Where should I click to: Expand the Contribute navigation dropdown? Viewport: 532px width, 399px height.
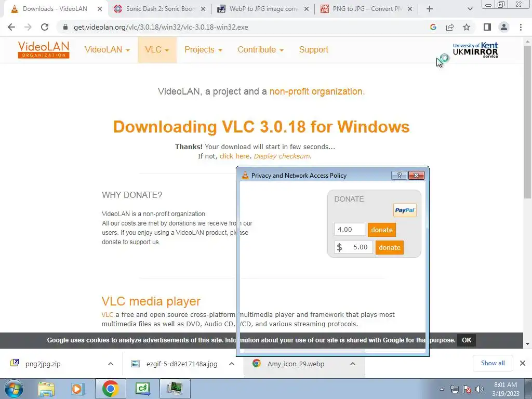point(261,49)
